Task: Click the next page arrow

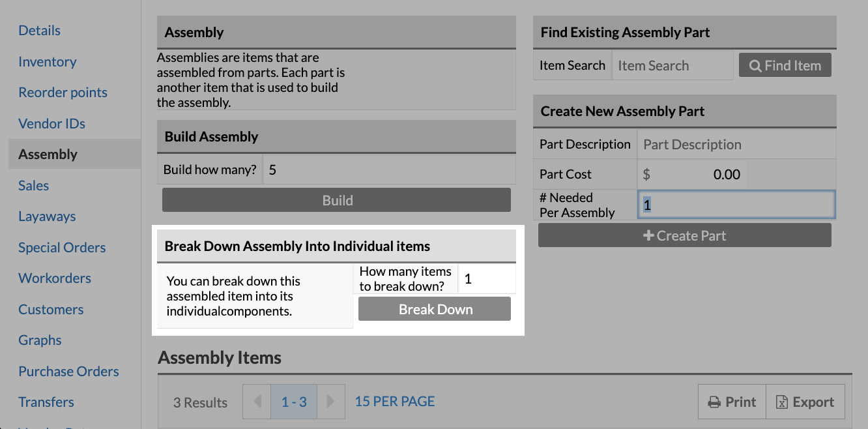Action: [331, 402]
